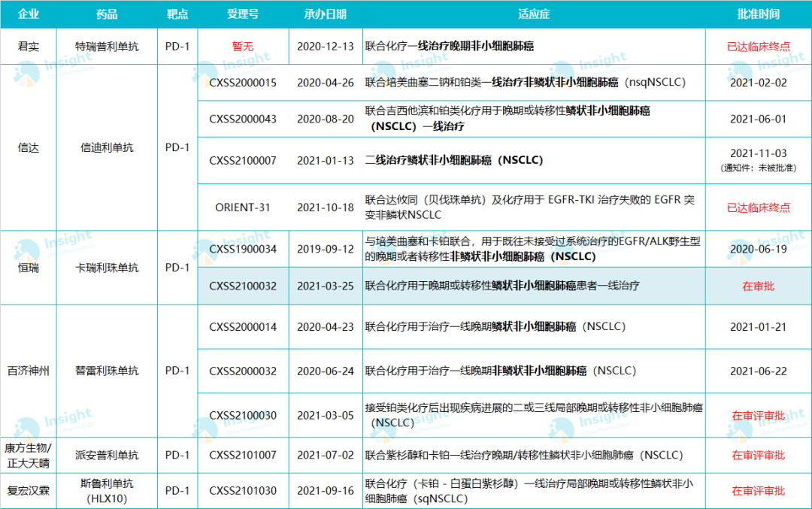Select the 卡瑞利珠单抗 drug cell
Screen dimensions: 812x509
click(x=107, y=268)
